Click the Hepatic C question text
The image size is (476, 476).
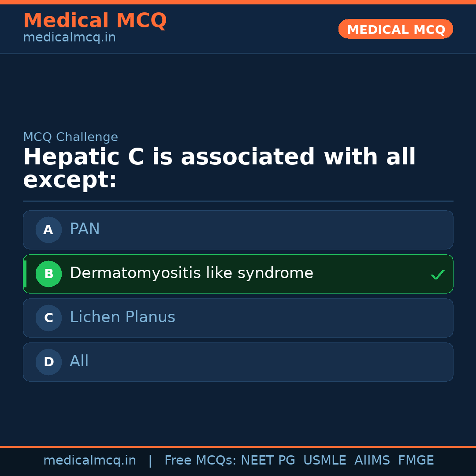click(219, 168)
